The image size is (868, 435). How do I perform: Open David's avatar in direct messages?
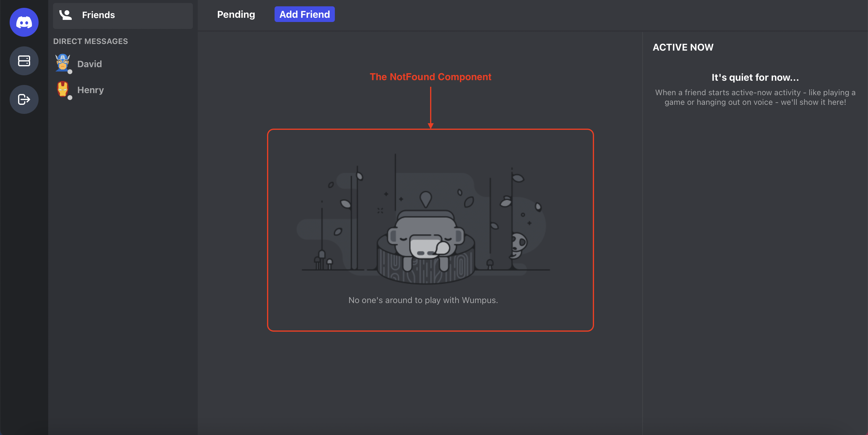click(x=63, y=63)
